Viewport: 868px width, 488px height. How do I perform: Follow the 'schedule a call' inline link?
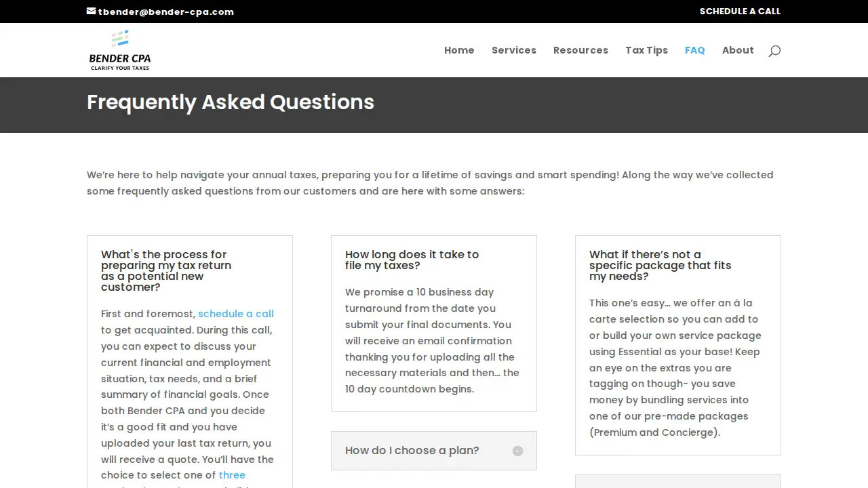point(236,314)
